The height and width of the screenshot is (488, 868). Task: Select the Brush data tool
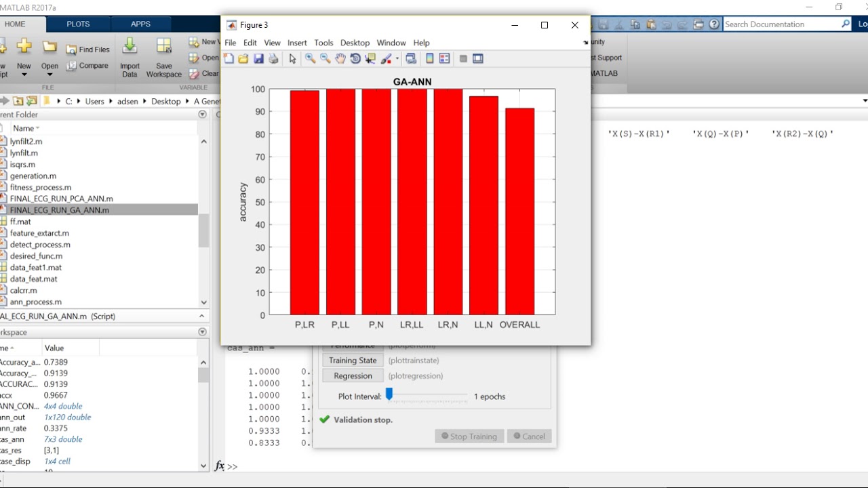click(x=386, y=59)
